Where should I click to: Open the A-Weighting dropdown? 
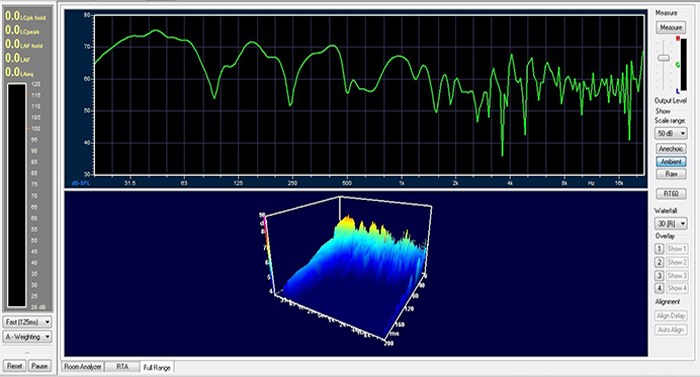click(27, 337)
